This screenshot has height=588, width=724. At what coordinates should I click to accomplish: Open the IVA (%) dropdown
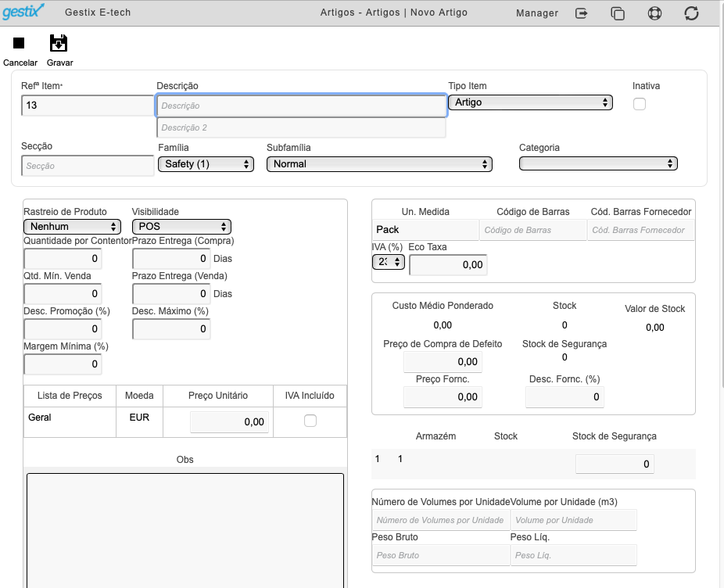pyautogui.click(x=389, y=262)
